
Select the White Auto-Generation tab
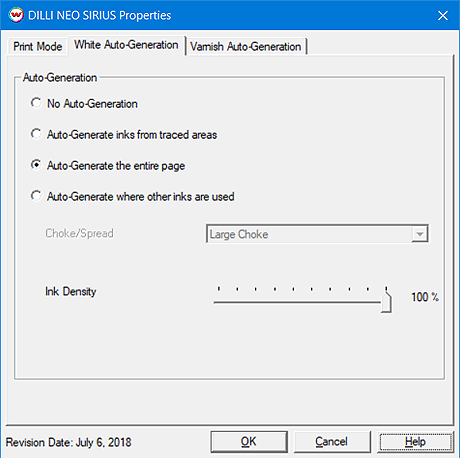pos(126,45)
